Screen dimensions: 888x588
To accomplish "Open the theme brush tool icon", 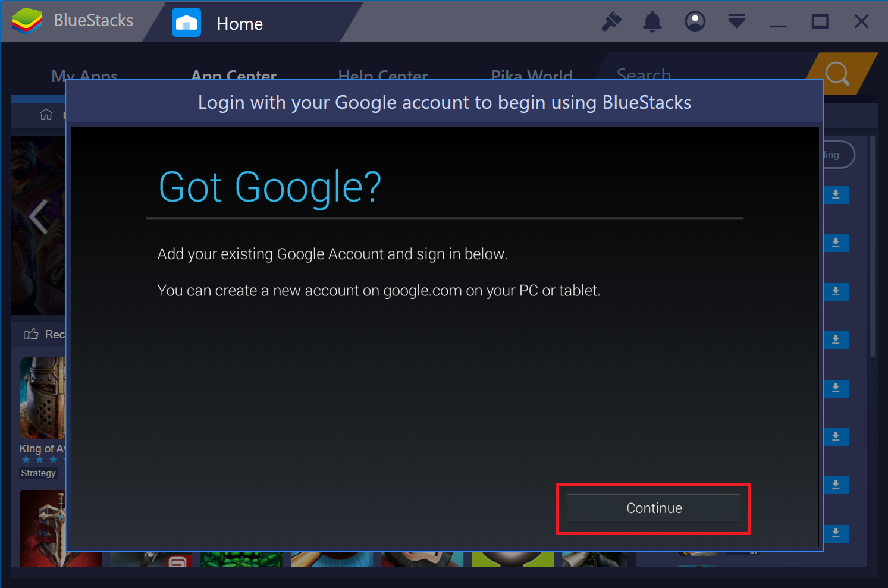I will [x=611, y=22].
